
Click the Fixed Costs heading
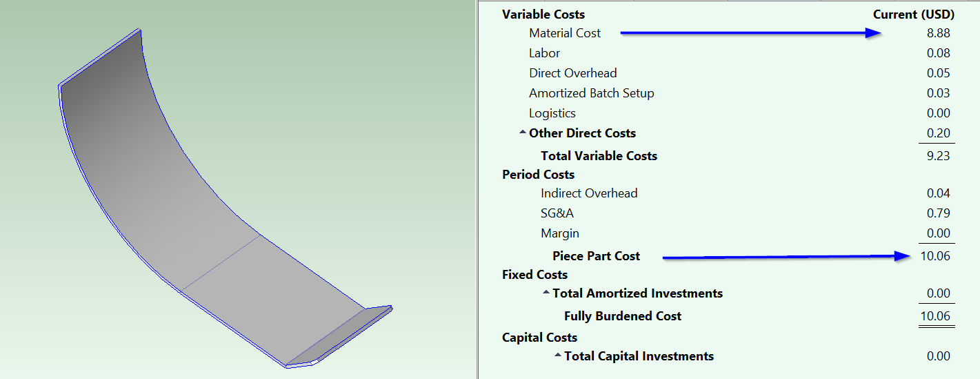tap(534, 275)
